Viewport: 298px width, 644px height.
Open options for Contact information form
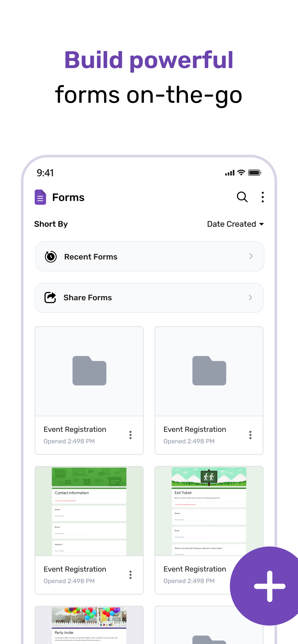(x=130, y=575)
